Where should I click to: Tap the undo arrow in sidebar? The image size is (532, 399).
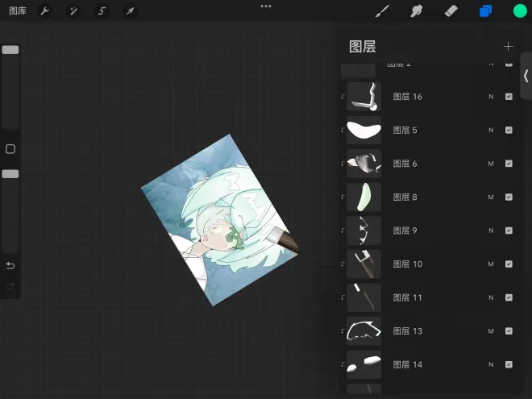point(10,266)
